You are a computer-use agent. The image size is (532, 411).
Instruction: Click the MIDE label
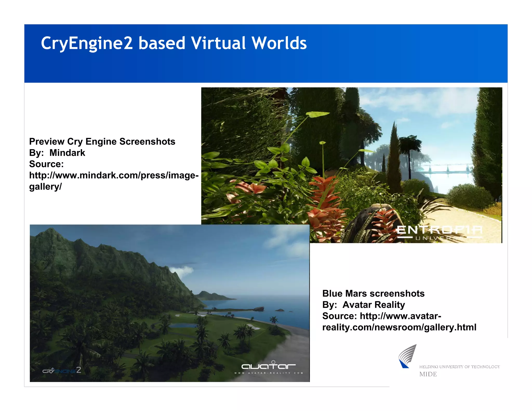(428, 374)
